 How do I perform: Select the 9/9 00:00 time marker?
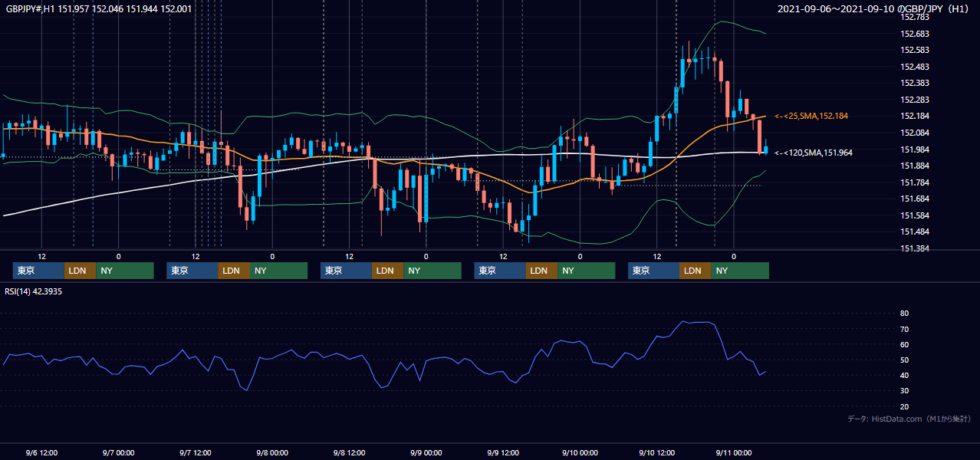(x=426, y=452)
